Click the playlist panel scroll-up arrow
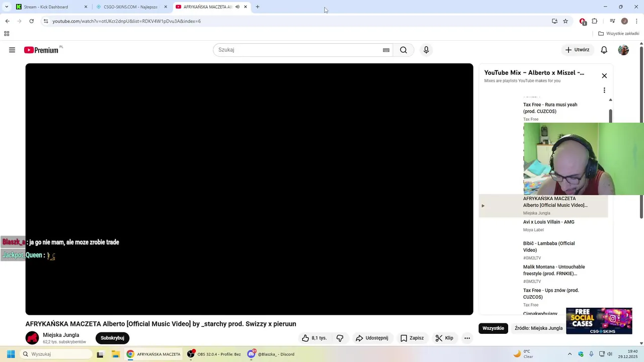 pyautogui.click(x=610, y=100)
